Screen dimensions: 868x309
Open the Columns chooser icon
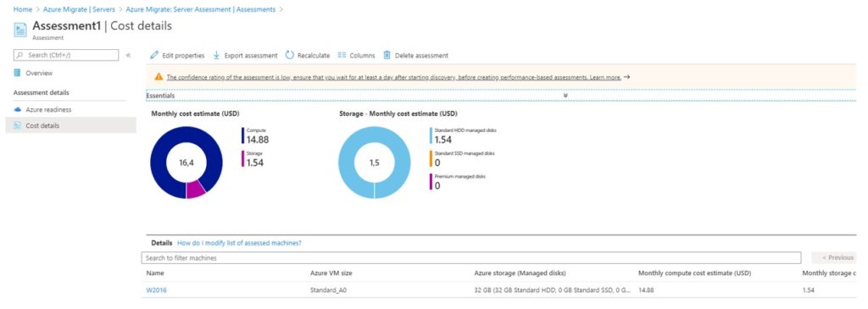point(342,55)
